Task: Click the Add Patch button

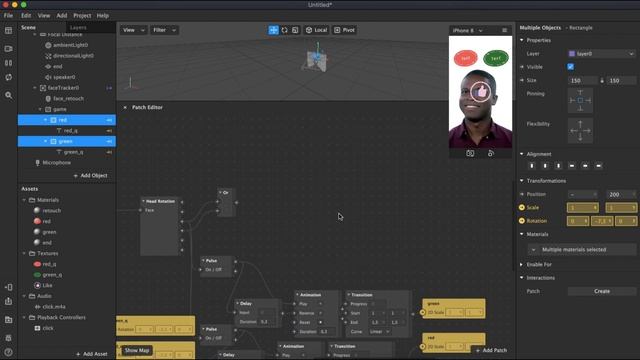Action: [x=491, y=350]
